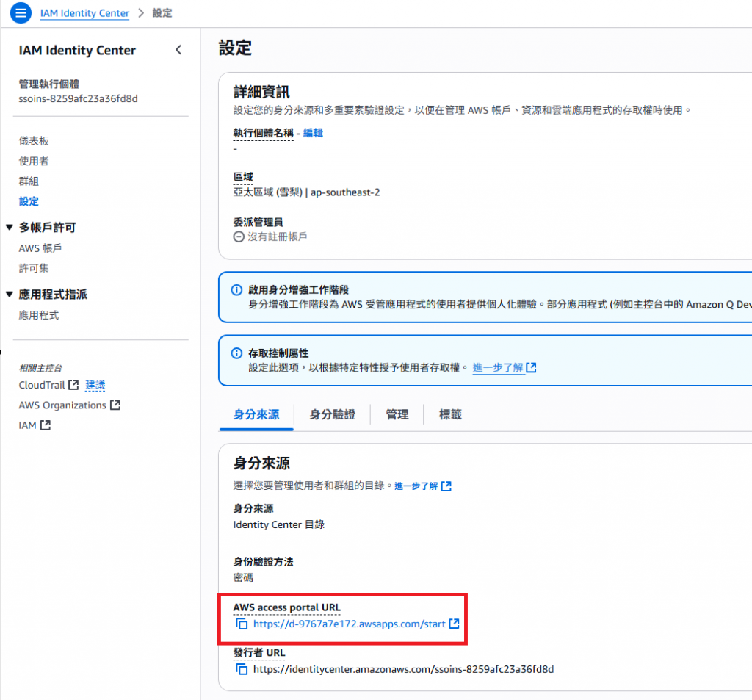
Task: Switch to the 身分驗證 tab
Action: click(x=333, y=414)
